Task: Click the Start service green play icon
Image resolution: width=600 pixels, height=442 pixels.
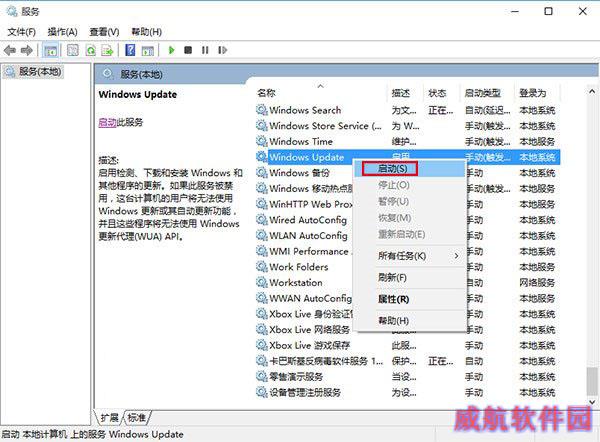Action: [x=171, y=50]
